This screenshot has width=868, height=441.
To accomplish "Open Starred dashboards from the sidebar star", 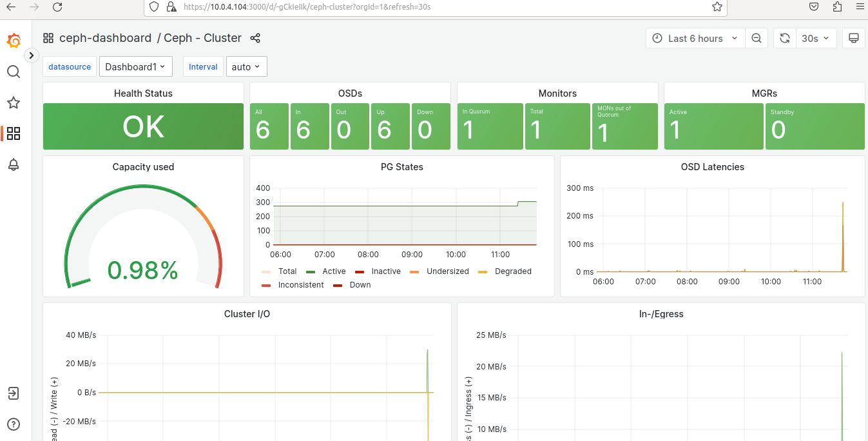I will click(x=14, y=103).
